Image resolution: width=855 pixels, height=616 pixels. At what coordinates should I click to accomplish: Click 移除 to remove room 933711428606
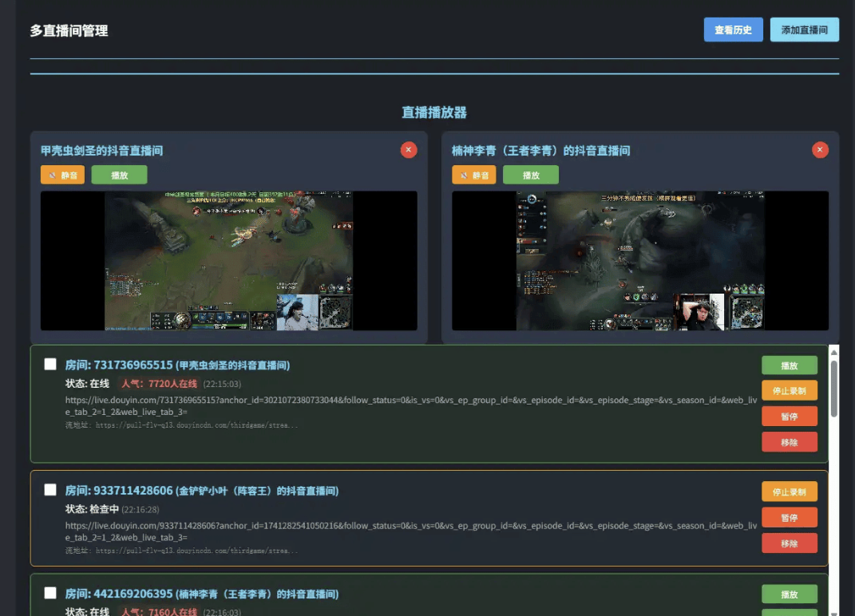[x=789, y=542]
